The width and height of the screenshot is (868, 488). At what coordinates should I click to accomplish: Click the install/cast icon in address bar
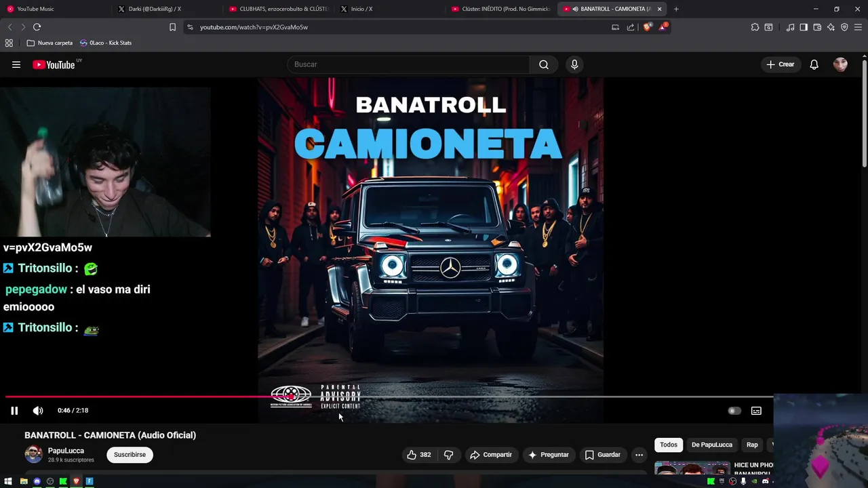click(x=615, y=27)
